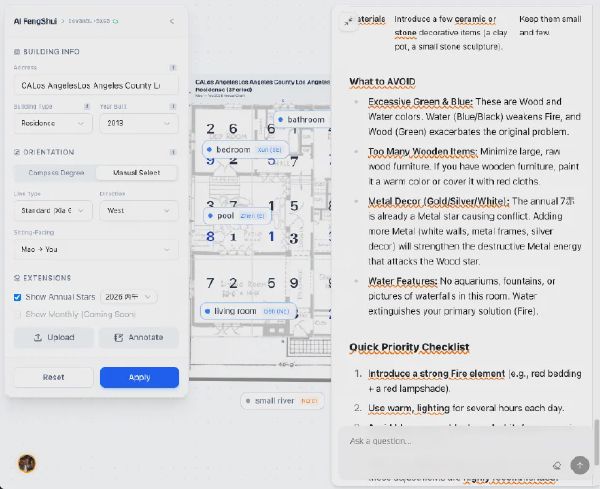600x489 pixels.
Task: Toggle Show Annual Stars checkbox
Action: point(17,297)
